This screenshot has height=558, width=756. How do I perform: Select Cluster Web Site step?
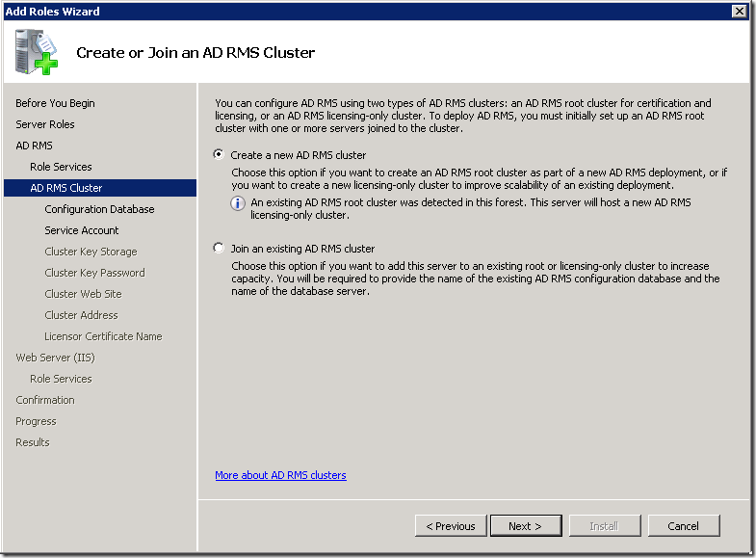(83, 294)
